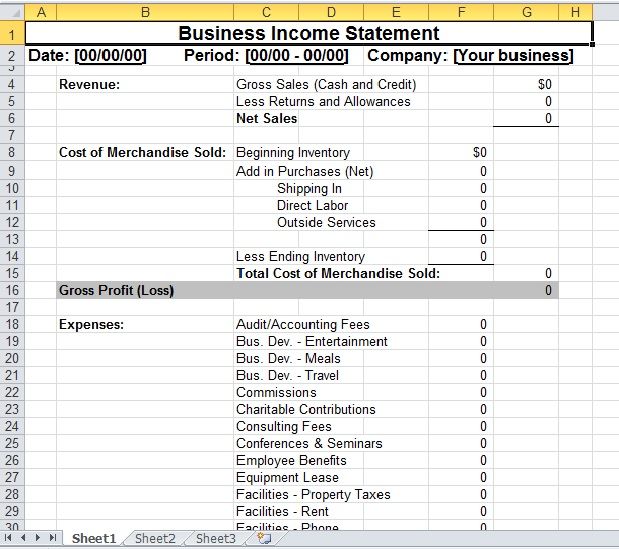Click Bus. Dev. - Meals label

(288, 358)
